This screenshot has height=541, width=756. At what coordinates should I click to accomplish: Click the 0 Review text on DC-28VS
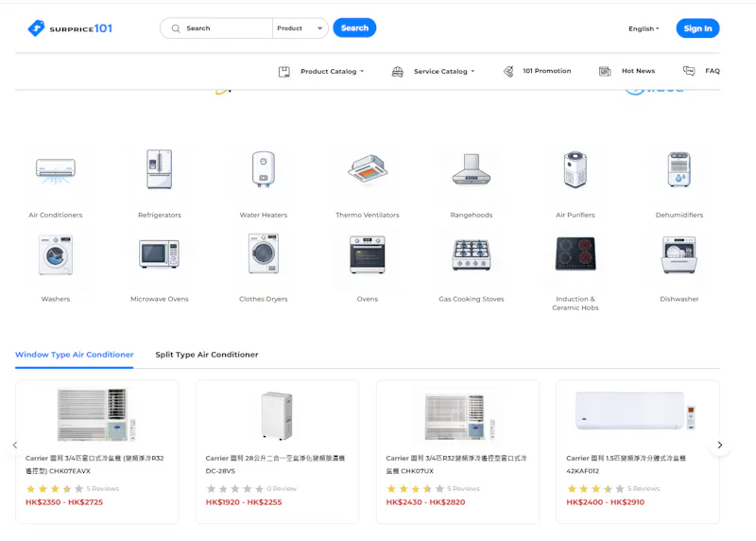[x=282, y=489]
